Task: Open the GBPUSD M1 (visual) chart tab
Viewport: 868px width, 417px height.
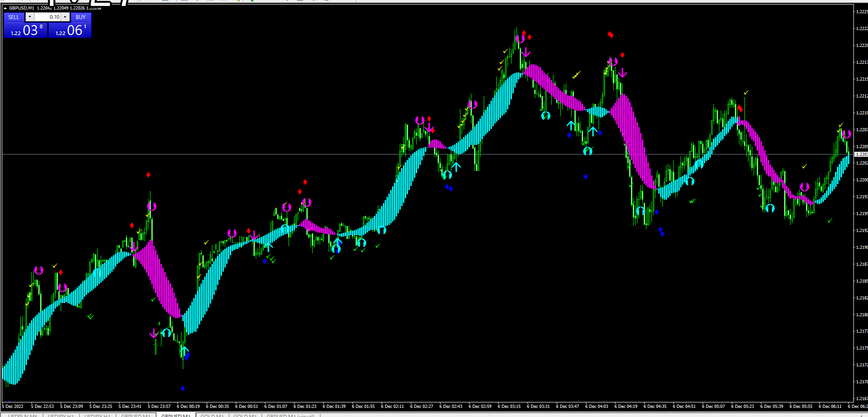Action: (x=290, y=415)
